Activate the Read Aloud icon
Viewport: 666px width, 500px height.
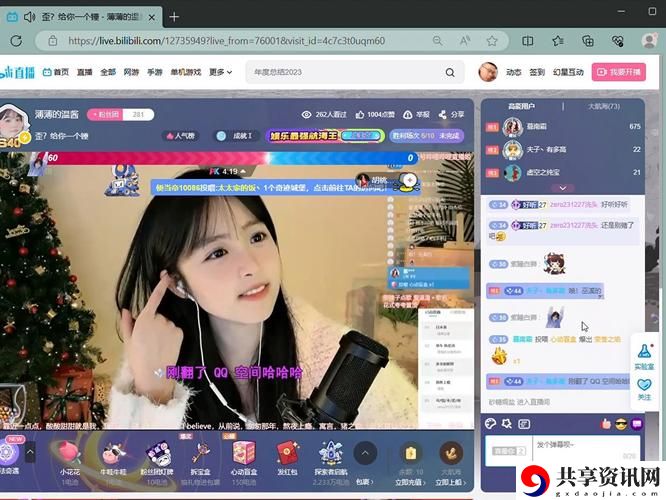tap(465, 41)
